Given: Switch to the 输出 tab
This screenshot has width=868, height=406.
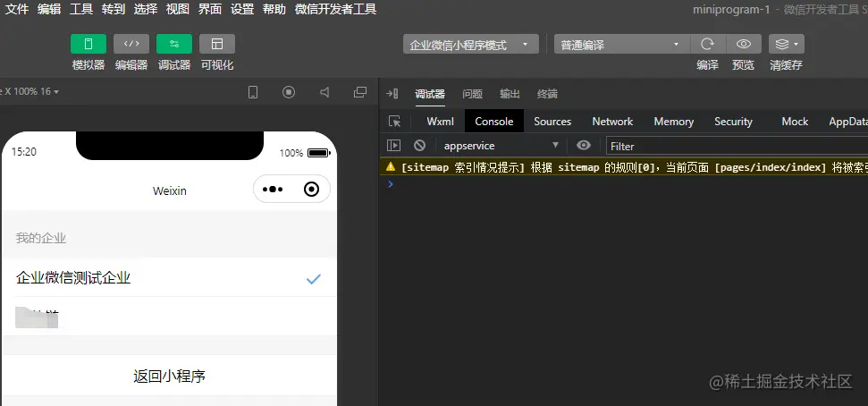Looking at the screenshot, I should pyautogui.click(x=510, y=94).
